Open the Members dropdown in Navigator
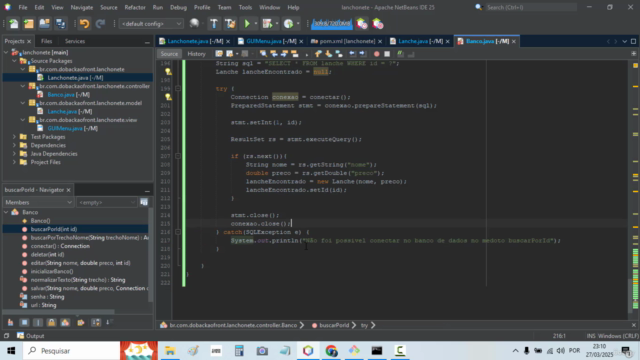Screen dimensions: 640x360 pyautogui.click(x=38, y=202)
